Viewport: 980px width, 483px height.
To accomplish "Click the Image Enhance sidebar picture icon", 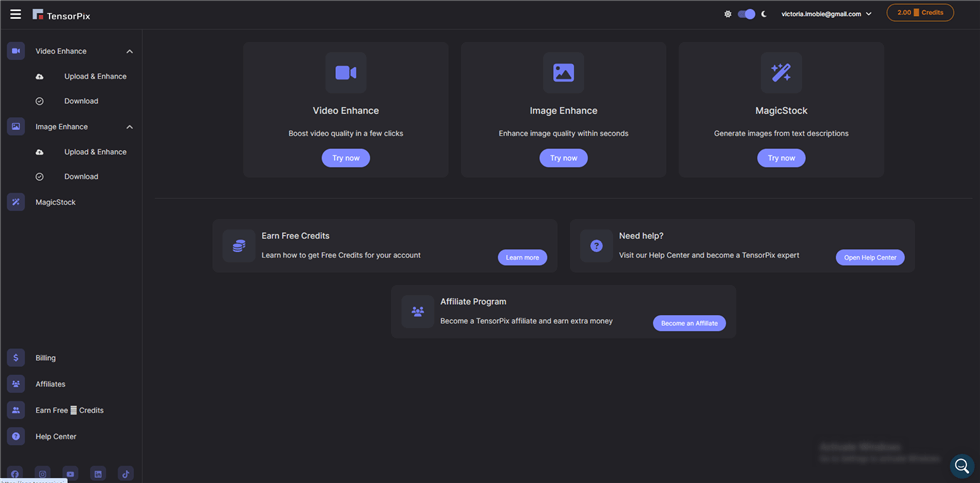I will coord(16,127).
